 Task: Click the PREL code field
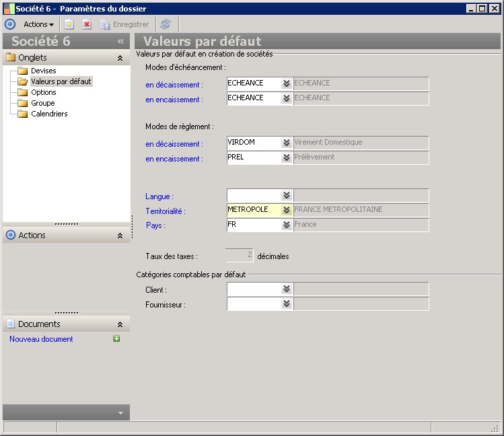(254, 157)
